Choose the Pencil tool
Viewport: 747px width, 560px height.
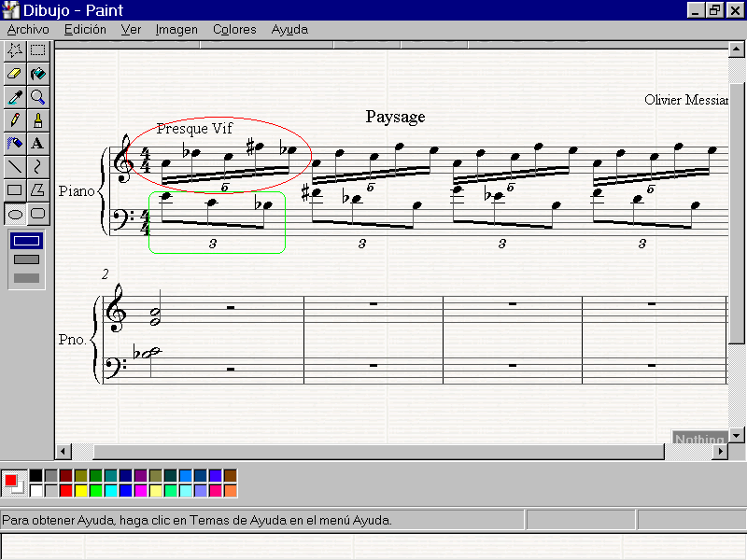click(x=15, y=120)
